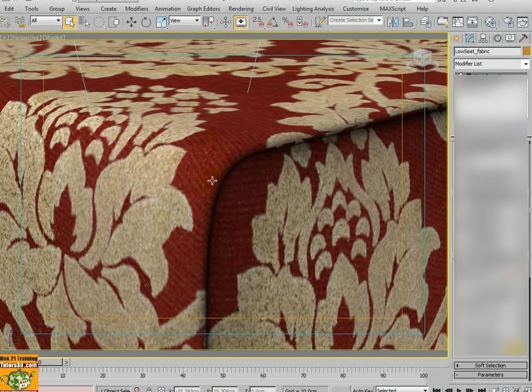Open the Lighting Analysis menu
532x392 pixels.
pyautogui.click(x=313, y=9)
